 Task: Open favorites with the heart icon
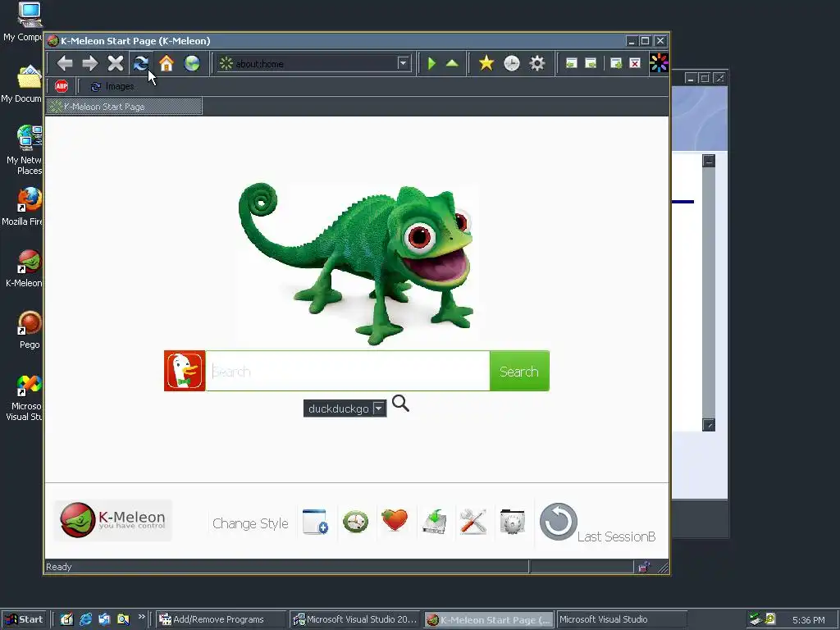(395, 520)
